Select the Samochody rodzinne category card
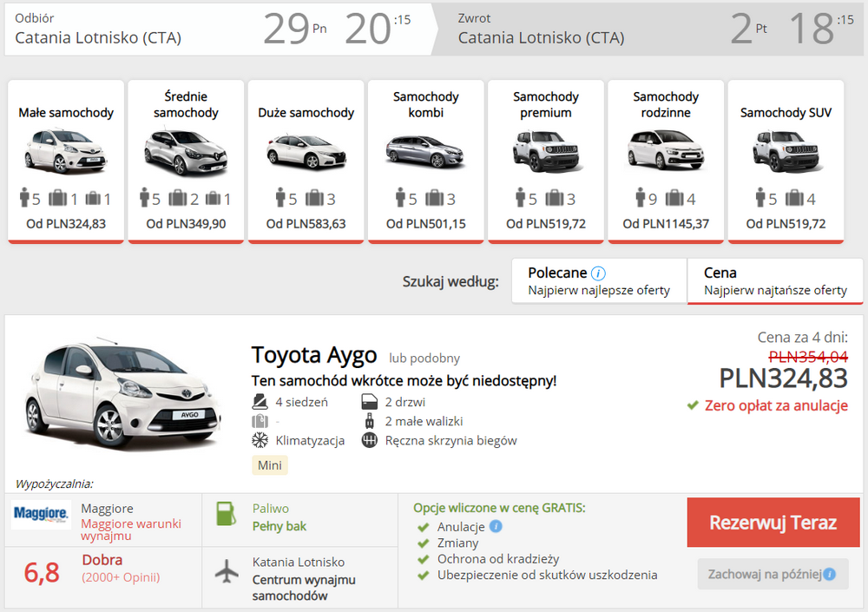 click(666, 161)
